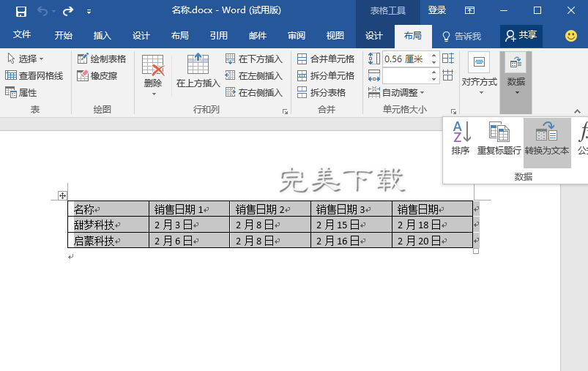588x371 pixels.
Task: Click the 告诉我 search box
Action: pyautogui.click(x=462, y=36)
